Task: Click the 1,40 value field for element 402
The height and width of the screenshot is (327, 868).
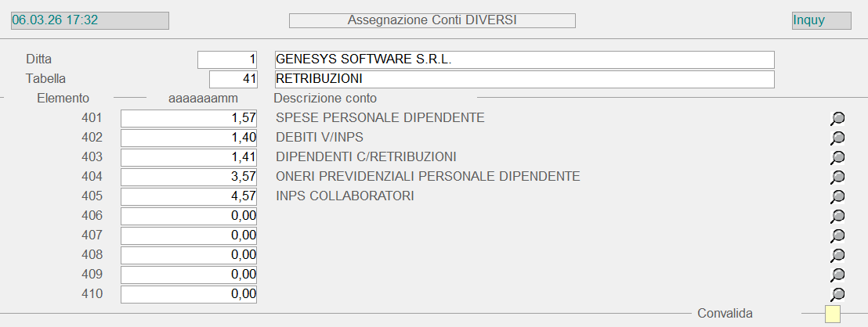Action: tap(189, 138)
